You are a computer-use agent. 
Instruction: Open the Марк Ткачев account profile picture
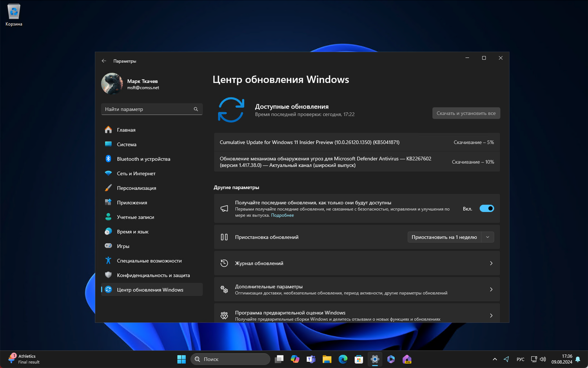point(112,84)
